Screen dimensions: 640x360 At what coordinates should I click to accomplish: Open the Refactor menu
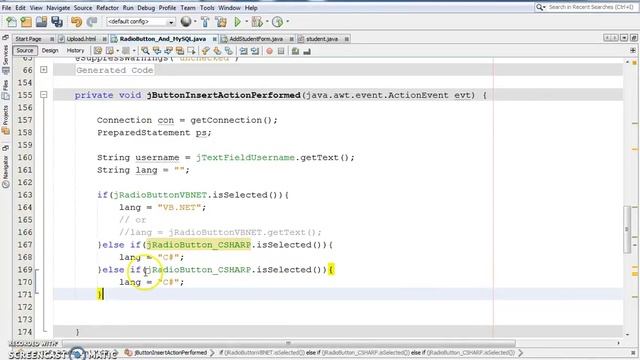tap(107, 8)
